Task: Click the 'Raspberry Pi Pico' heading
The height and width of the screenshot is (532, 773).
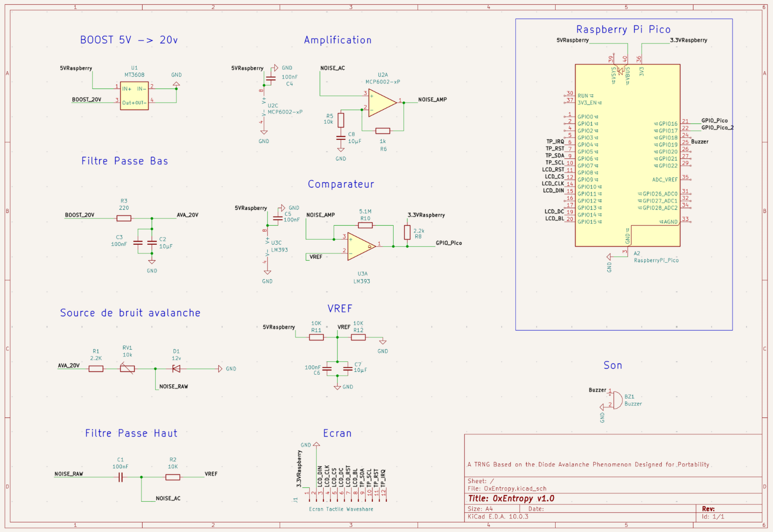Action: click(623, 29)
